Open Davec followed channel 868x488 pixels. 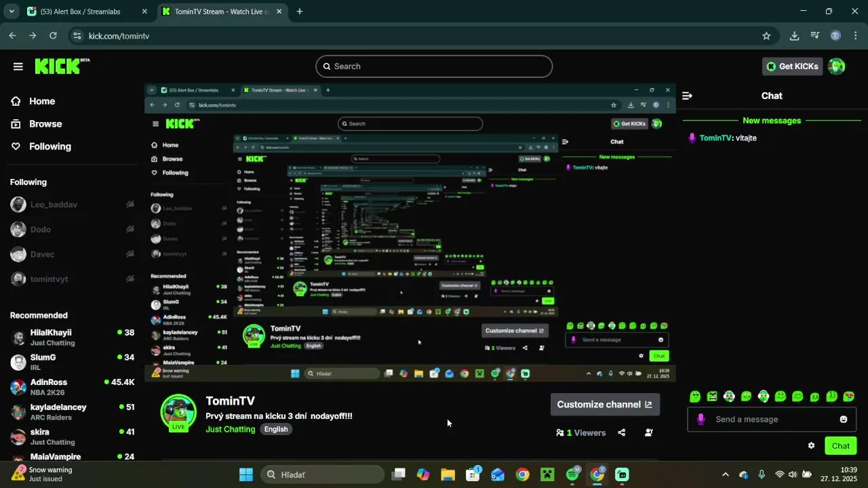pos(72,254)
